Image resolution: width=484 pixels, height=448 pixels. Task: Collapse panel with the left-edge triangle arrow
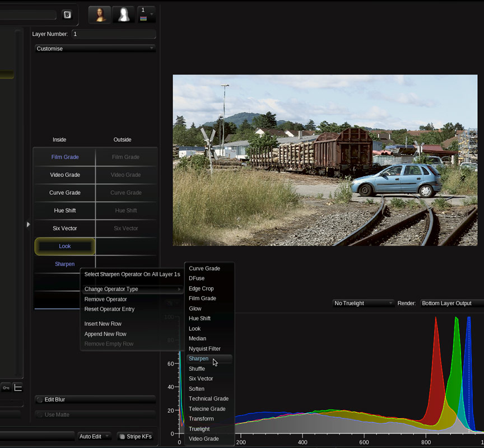[28, 225]
